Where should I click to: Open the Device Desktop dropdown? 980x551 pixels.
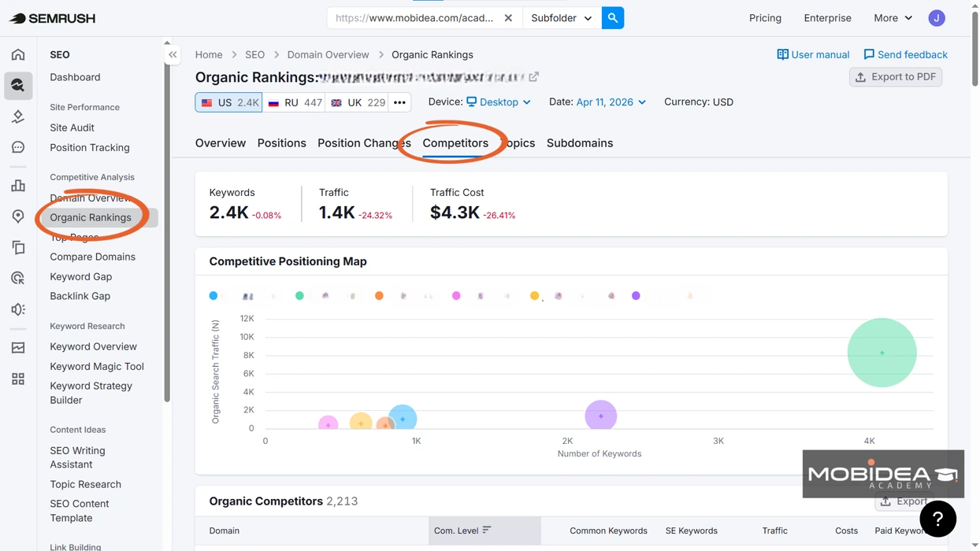499,102
